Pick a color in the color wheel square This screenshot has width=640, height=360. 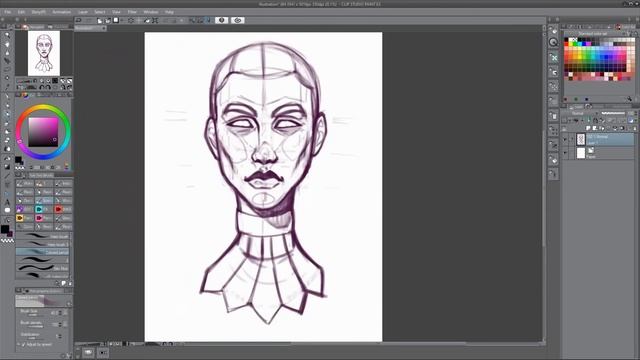[43, 132]
